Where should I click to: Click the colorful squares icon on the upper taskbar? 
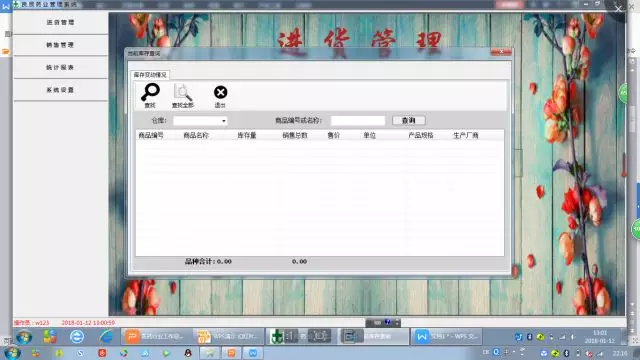pos(50,337)
